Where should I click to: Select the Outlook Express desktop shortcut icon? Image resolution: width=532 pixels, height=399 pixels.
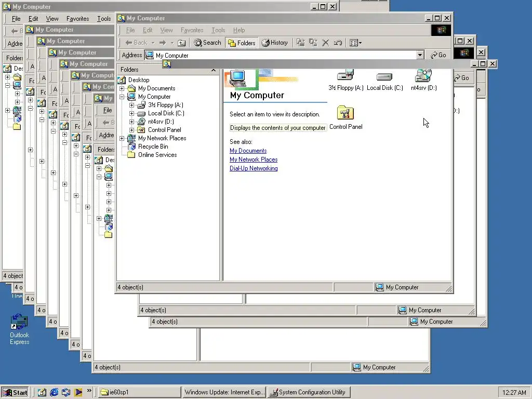tap(19, 329)
